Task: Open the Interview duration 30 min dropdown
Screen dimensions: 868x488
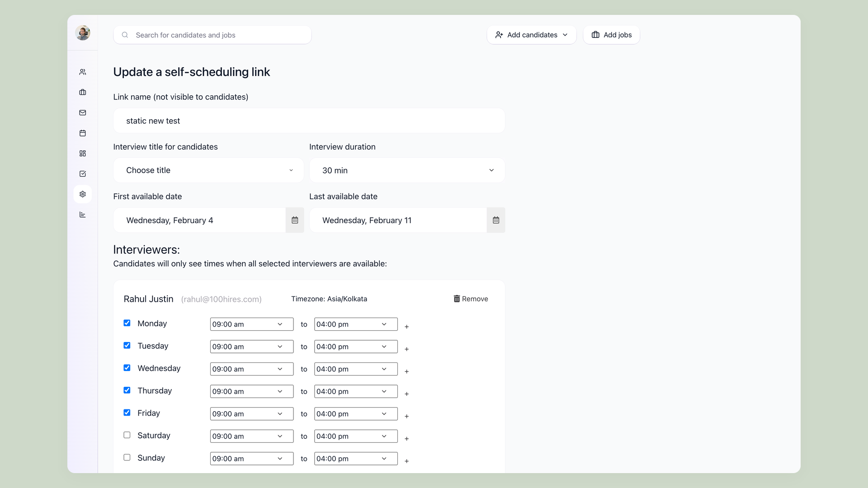Action: coord(407,170)
